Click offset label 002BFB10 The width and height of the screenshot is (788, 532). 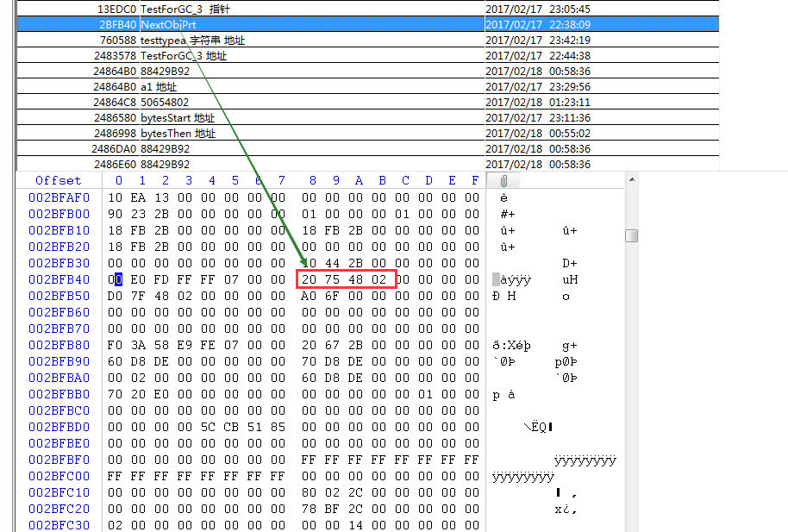pyautogui.click(x=59, y=230)
